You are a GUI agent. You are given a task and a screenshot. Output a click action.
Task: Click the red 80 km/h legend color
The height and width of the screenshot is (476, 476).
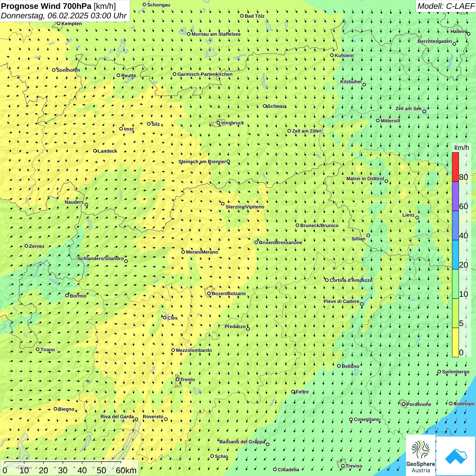click(x=455, y=167)
